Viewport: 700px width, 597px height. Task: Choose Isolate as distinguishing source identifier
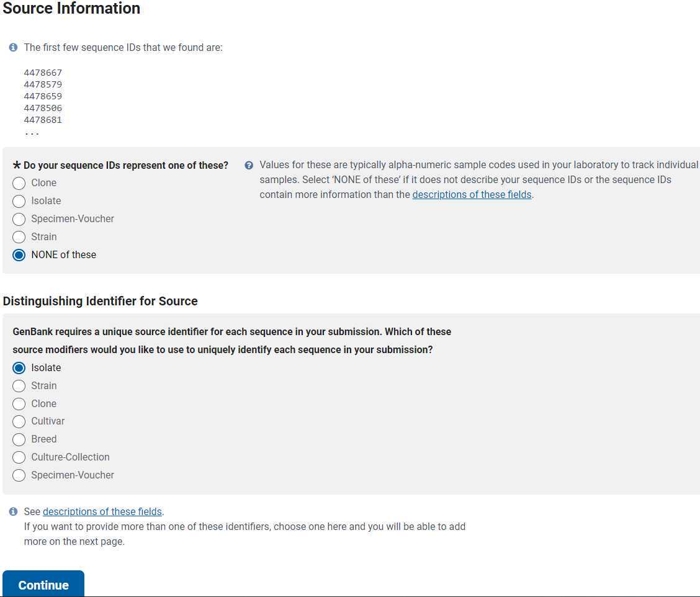click(19, 368)
